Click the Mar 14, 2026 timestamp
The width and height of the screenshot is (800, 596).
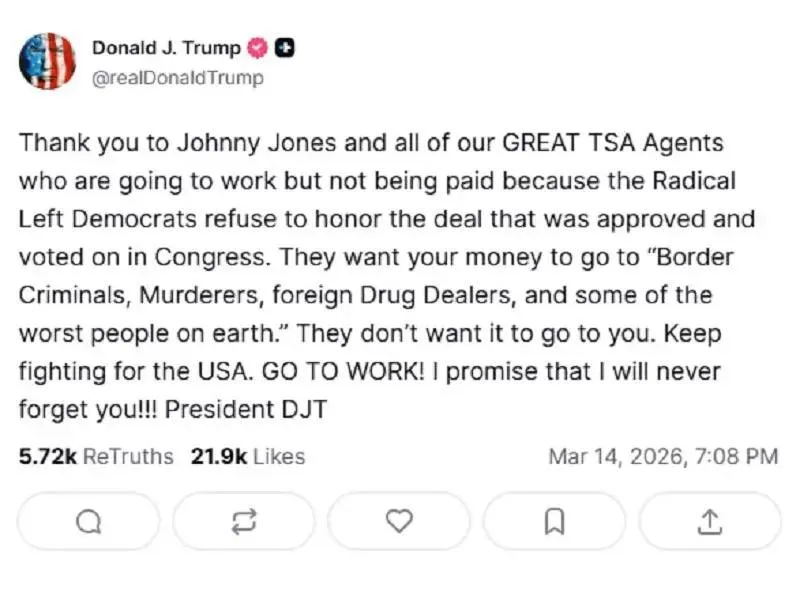click(x=664, y=456)
